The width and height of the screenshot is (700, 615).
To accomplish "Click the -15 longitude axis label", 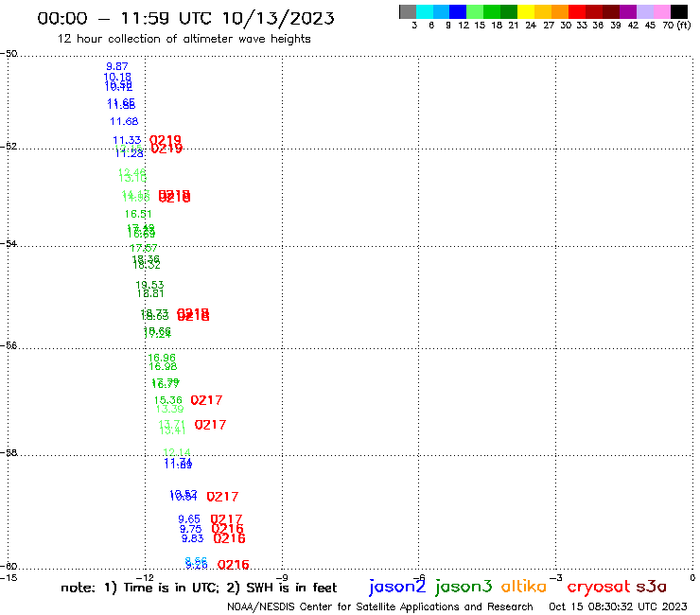I will pos(9,578).
